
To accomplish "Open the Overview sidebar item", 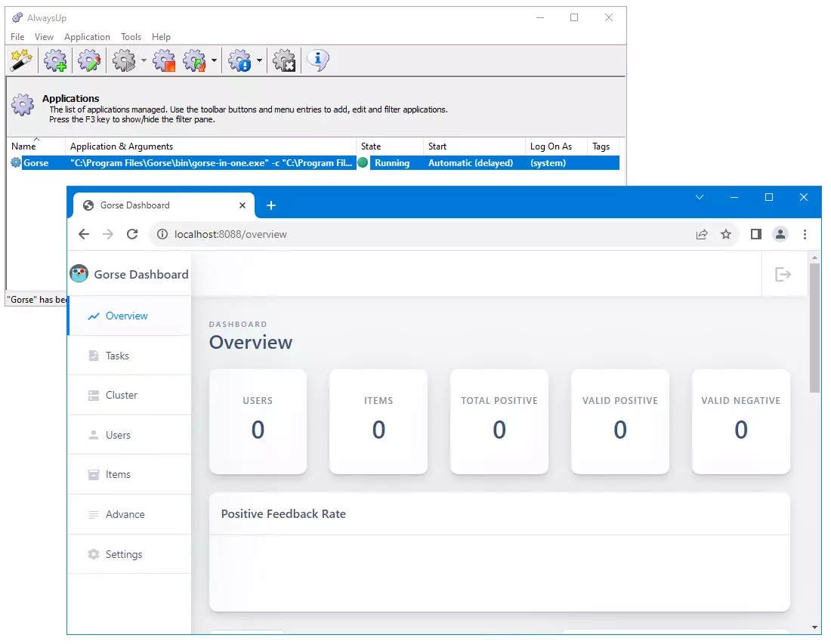I will [x=129, y=316].
